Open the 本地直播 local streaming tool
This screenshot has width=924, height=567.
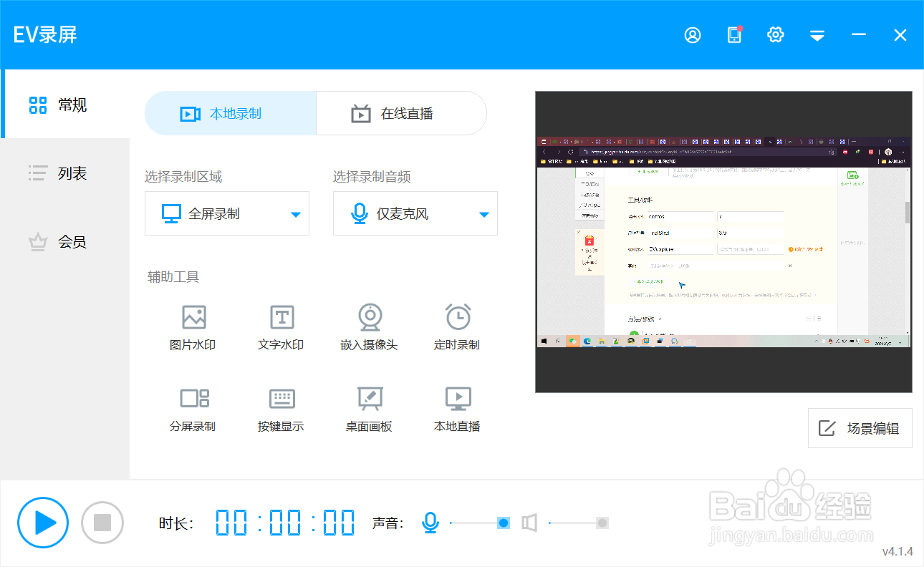click(457, 408)
